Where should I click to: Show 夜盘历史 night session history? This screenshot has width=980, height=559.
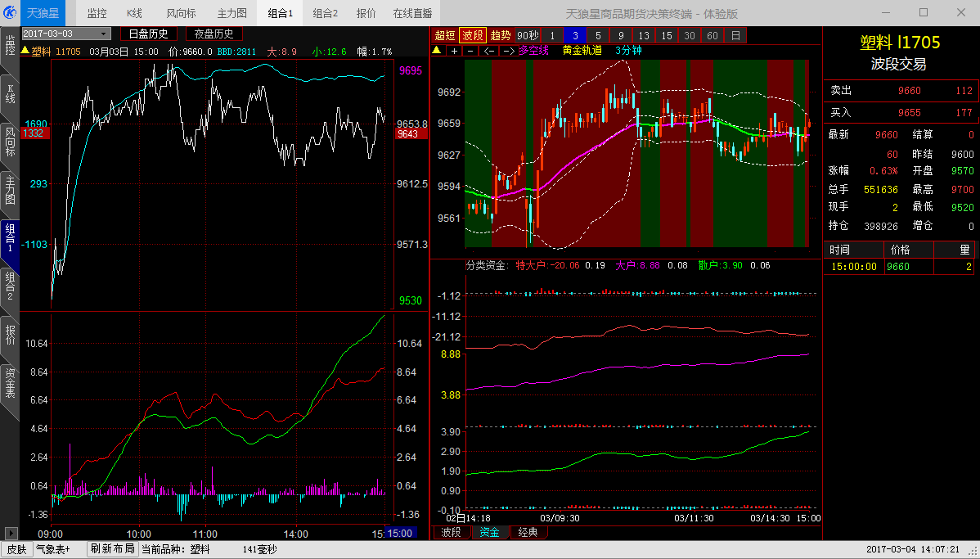[214, 34]
